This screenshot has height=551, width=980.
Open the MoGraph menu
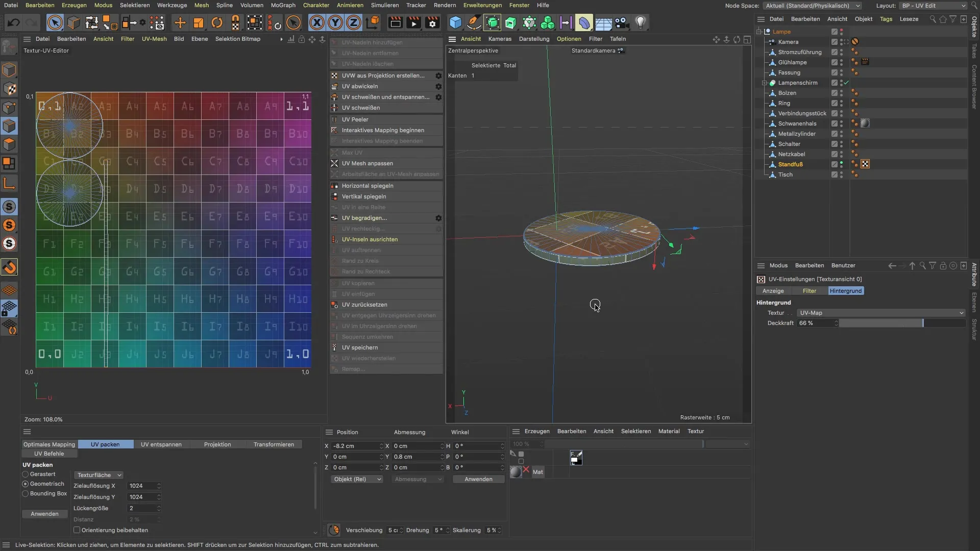pos(283,5)
